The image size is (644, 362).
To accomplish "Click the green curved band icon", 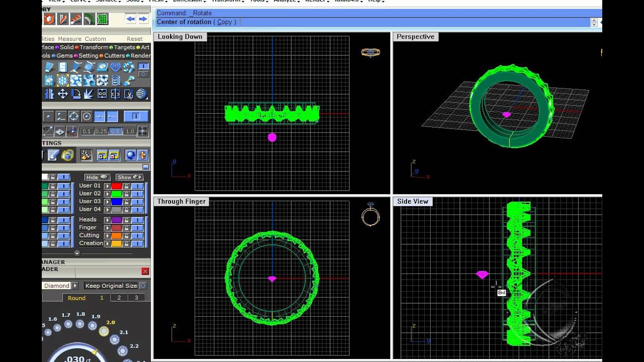I will tap(89, 19).
